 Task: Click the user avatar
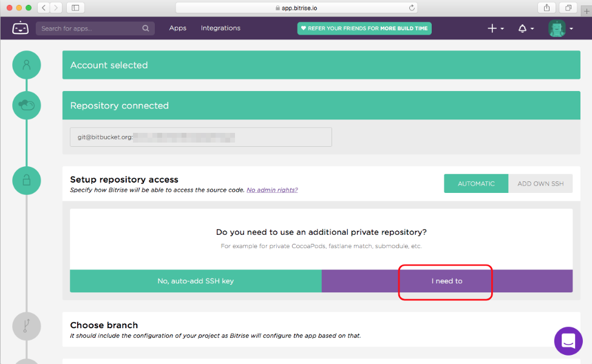click(x=557, y=29)
